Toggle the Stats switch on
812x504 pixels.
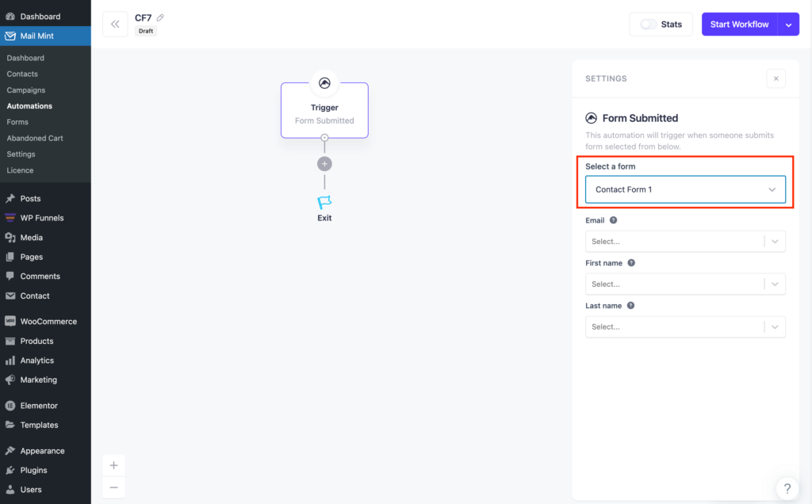(x=646, y=24)
